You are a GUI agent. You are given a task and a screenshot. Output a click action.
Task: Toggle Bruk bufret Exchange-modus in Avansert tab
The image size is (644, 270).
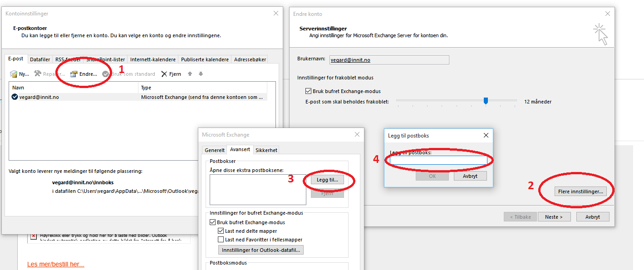213,222
